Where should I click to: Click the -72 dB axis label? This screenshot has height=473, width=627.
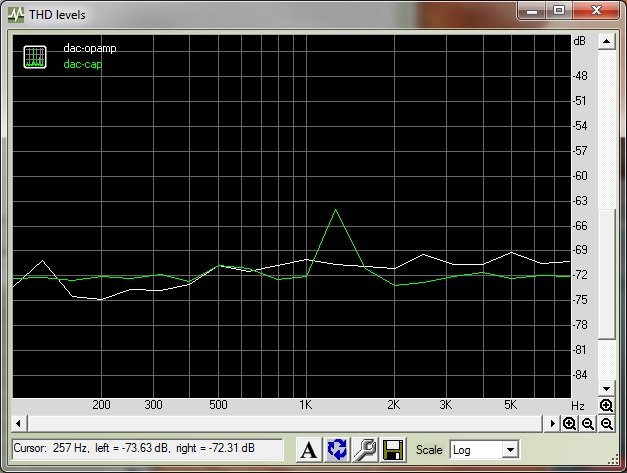pyautogui.click(x=581, y=275)
